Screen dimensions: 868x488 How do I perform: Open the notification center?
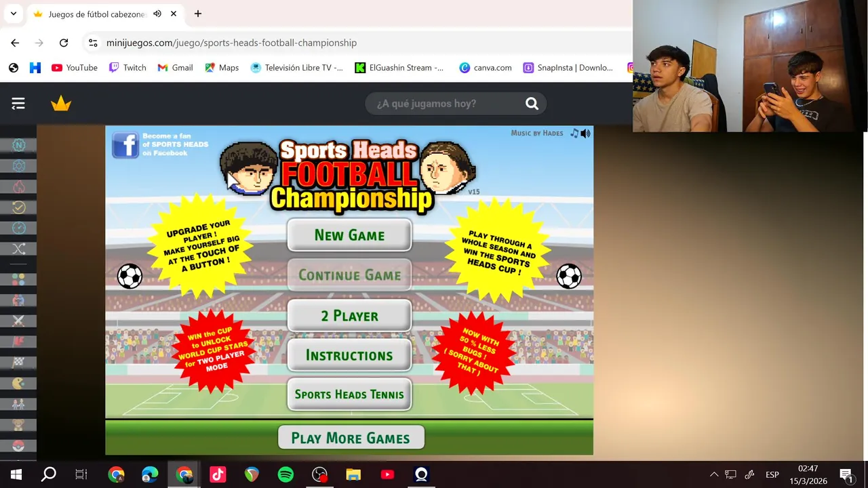click(x=846, y=474)
